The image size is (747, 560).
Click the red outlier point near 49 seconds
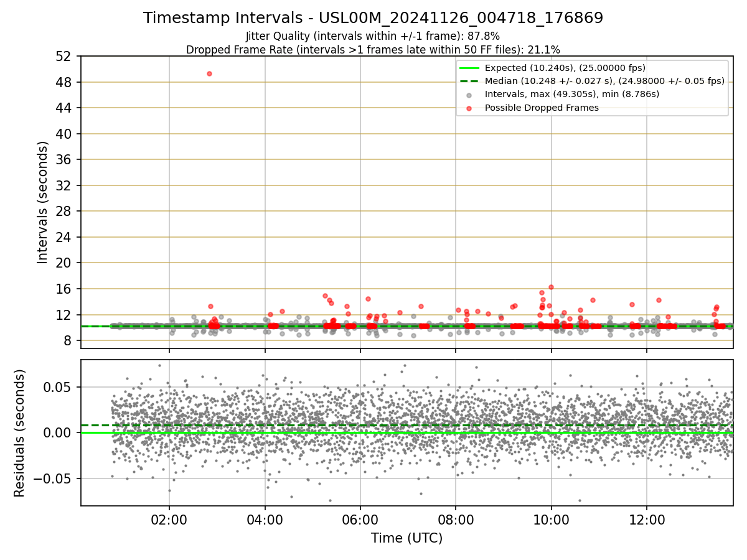209,73
